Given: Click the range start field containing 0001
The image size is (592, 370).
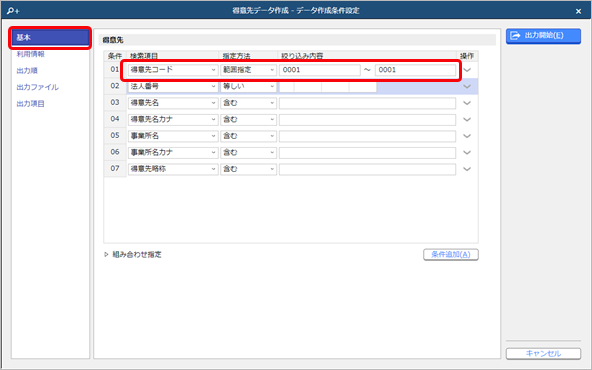Looking at the screenshot, I should point(319,70).
